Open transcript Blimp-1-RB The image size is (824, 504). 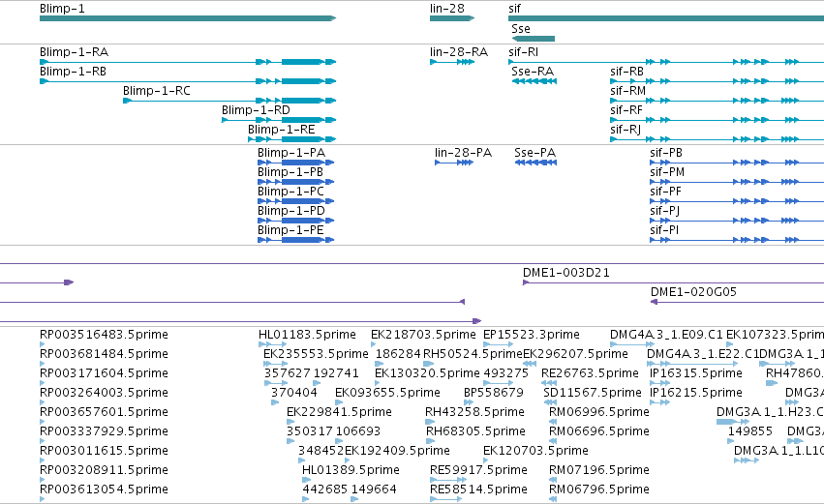click(73, 72)
